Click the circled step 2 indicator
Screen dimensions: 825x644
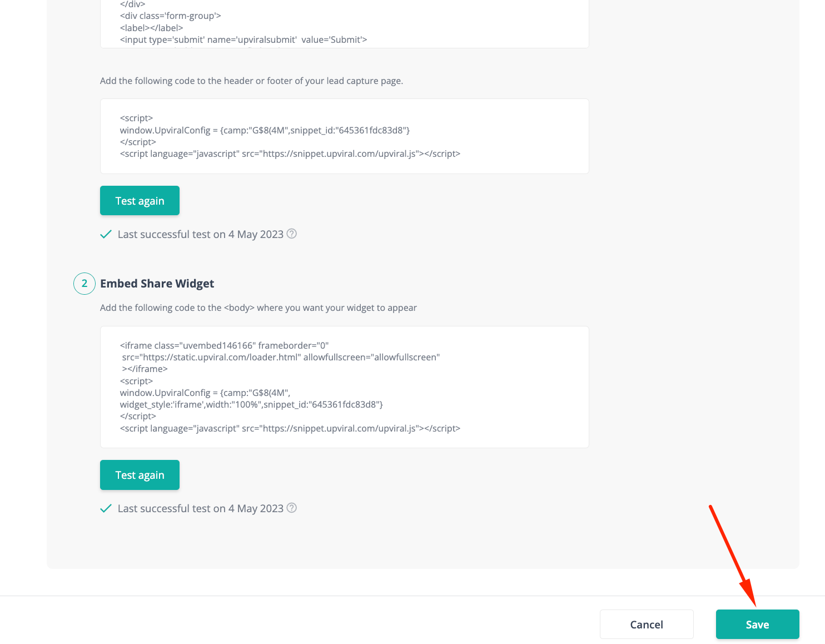tap(84, 284)
